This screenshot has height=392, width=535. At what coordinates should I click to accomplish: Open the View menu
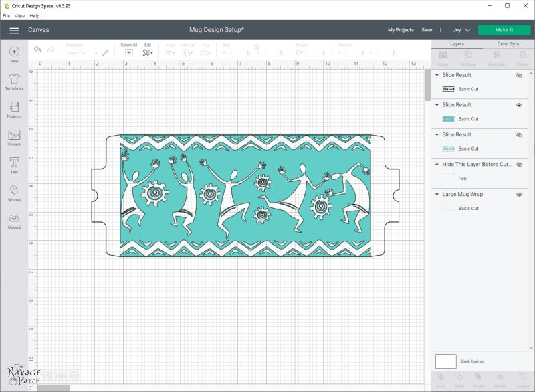tap(20, 15)
